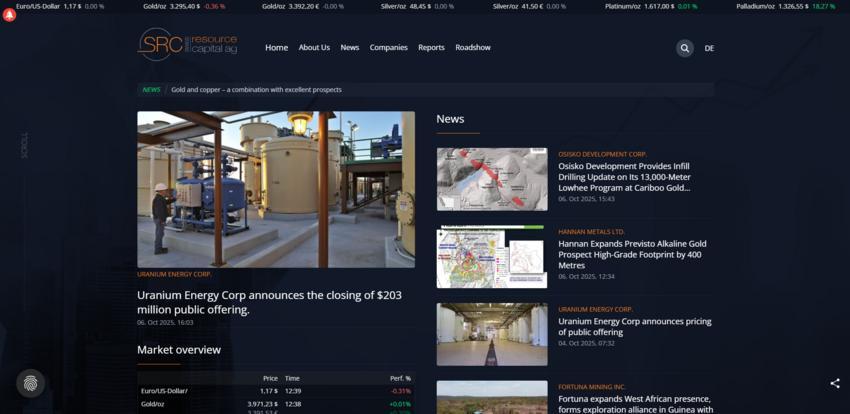The width and height of the screenshot is (850, 414).
Task: Read the Hannan Previsto Alkaline Gold article
Action: coord(632,253)
